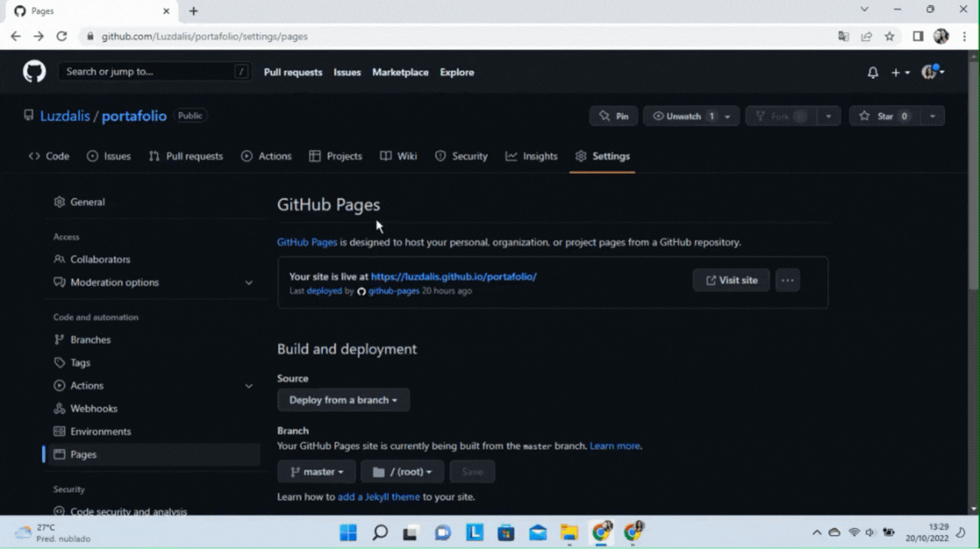Switch to the Insights tab
This screenshot has width=980, height=551.
pos(531,156)
